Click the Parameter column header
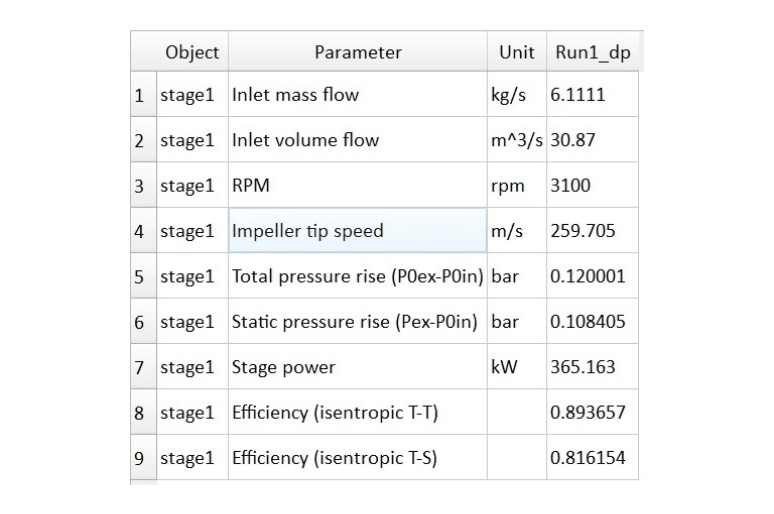774x514 pixels. point(358,52)
